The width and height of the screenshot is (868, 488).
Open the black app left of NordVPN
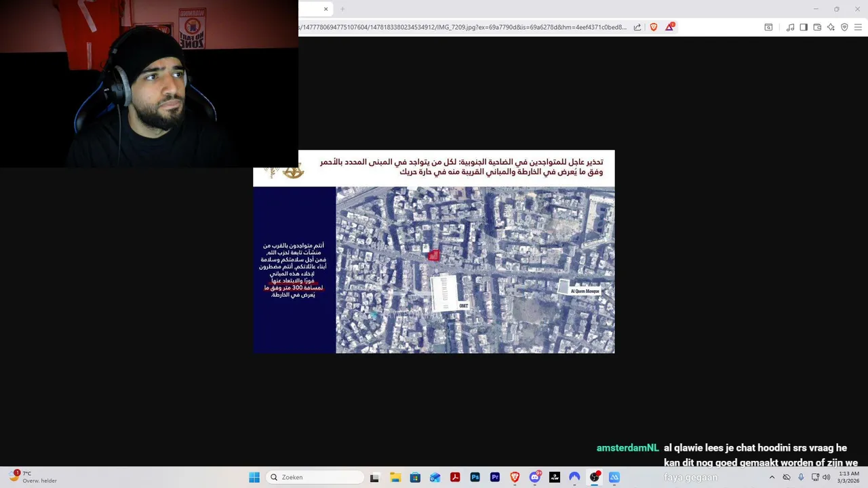point(555,477)
